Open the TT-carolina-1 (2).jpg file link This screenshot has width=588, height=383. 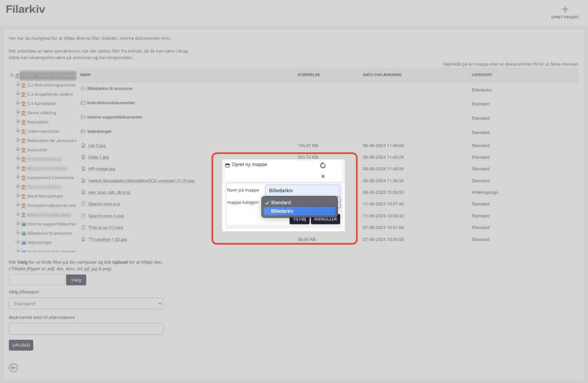click(x=107, y=239)
